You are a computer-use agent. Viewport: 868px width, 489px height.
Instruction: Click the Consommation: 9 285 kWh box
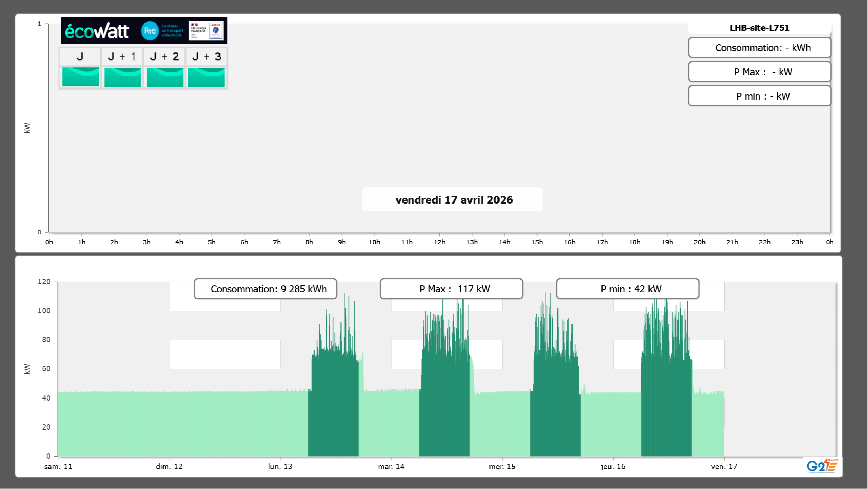point(265,289)
